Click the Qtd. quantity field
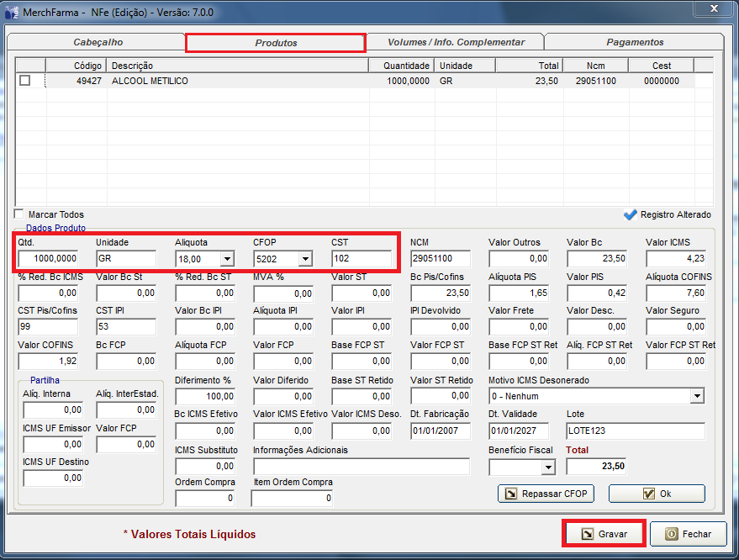Viewport: 739px width, 560px height. tap(49, 259)
